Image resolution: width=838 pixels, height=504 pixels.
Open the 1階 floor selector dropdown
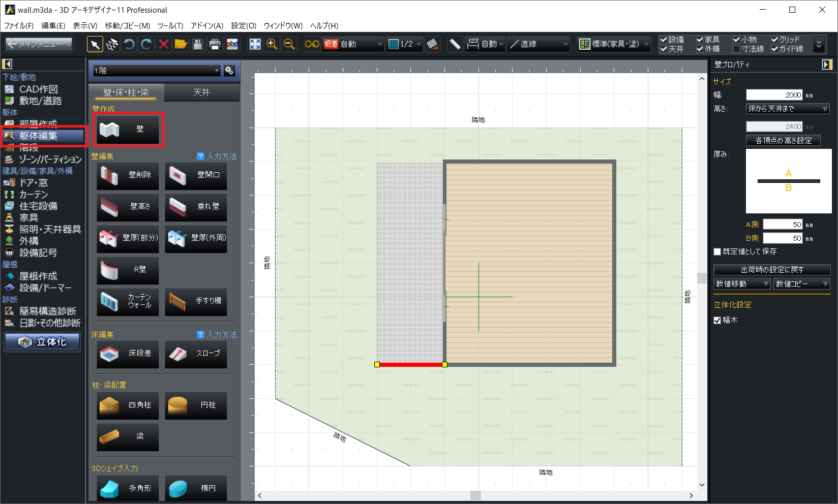[157, 71]
